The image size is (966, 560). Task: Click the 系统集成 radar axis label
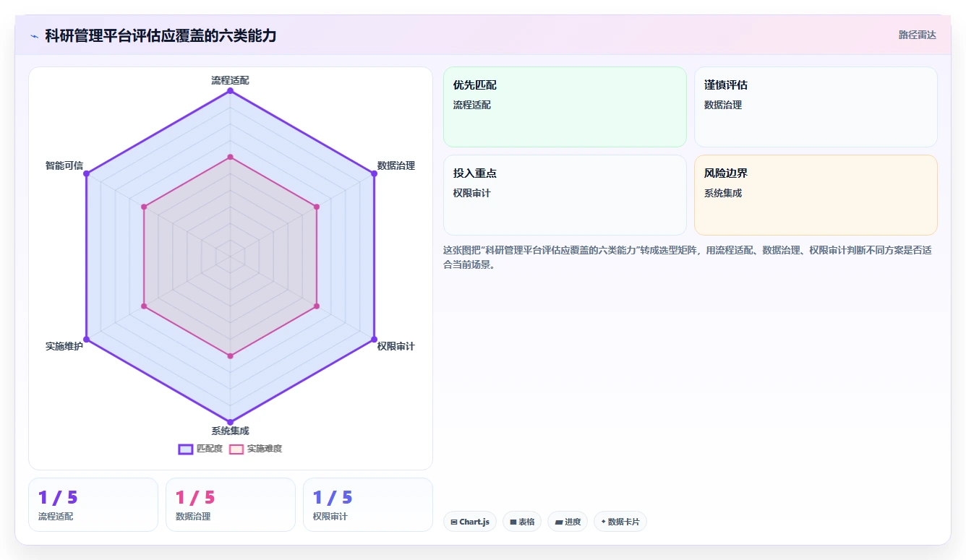coord(231,431)
